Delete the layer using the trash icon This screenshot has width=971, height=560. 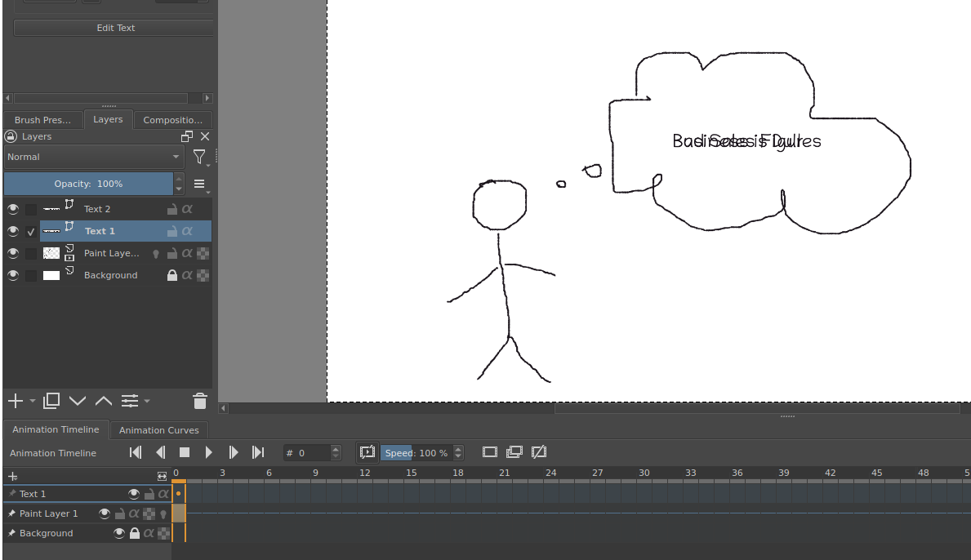click(200, 401)
